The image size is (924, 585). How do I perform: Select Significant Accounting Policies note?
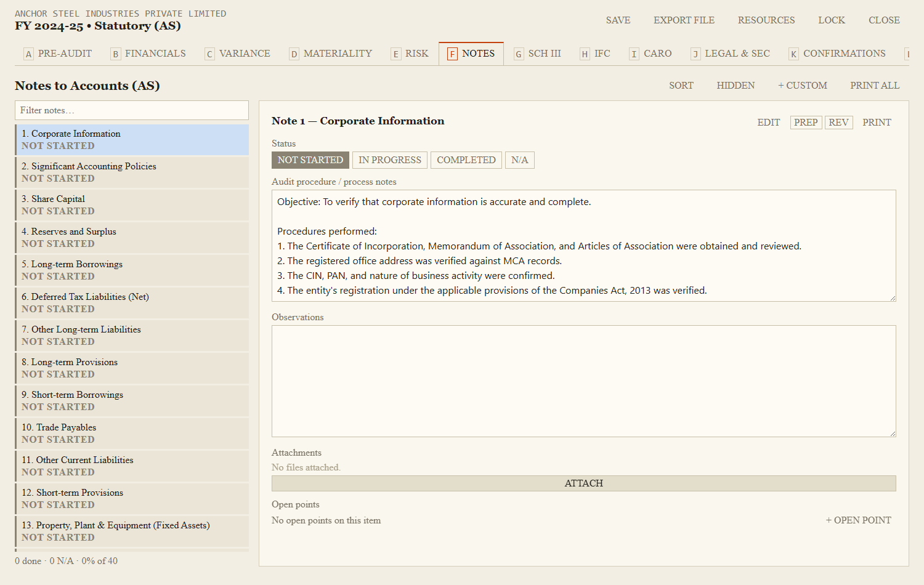[x=132, y=172]
